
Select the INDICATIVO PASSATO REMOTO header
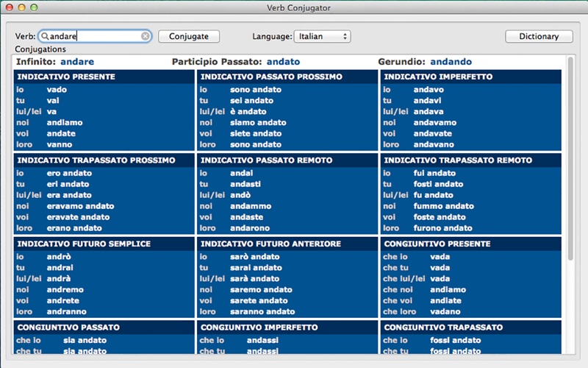(287, 160)
